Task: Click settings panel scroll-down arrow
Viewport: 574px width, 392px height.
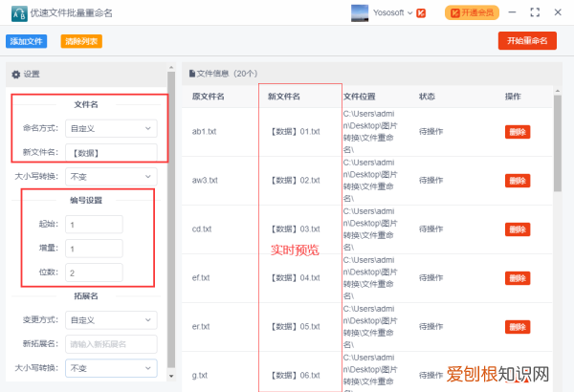Action: click(171, 376)
